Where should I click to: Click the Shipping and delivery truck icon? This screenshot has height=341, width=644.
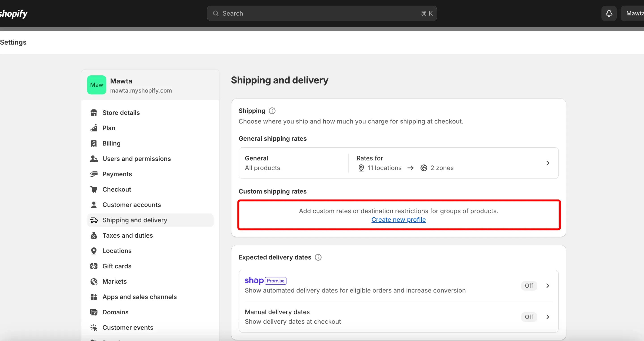tap(94, 220)
